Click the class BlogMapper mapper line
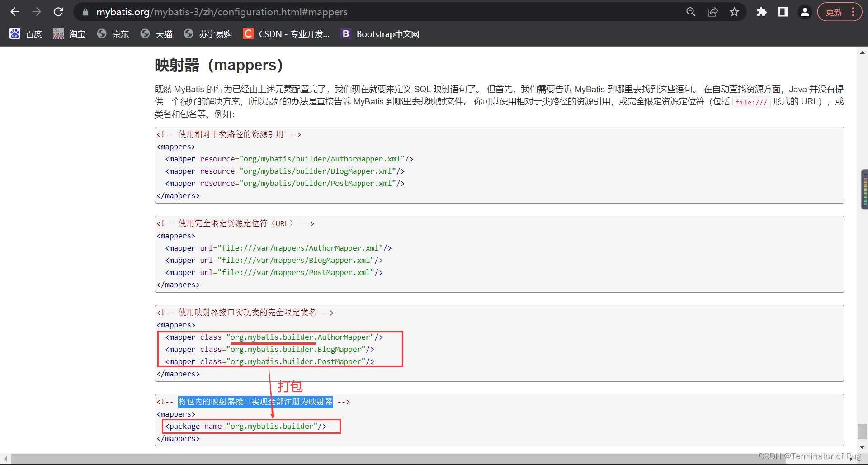 point(270,349)
